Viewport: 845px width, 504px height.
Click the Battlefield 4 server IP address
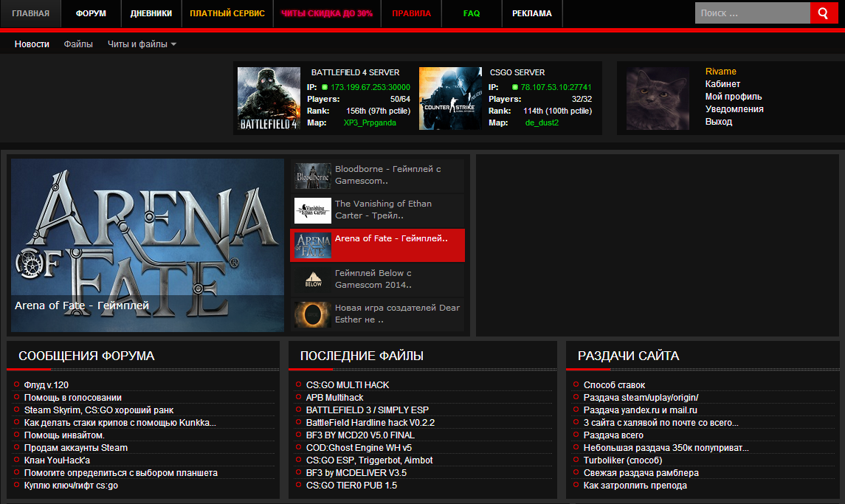(370, 87)
